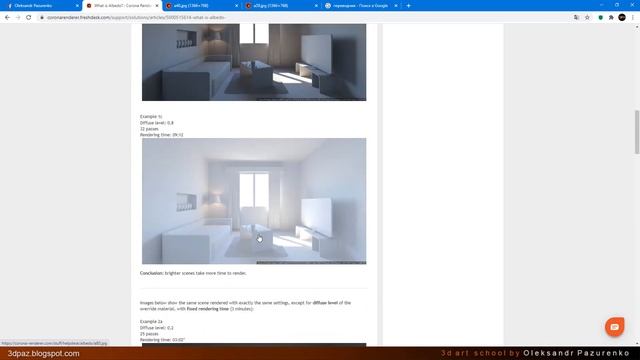Viewport: 640px width, 360px height.
Task: Click the Diffuse level 0.8 line
Action: (x=157, y=123)
